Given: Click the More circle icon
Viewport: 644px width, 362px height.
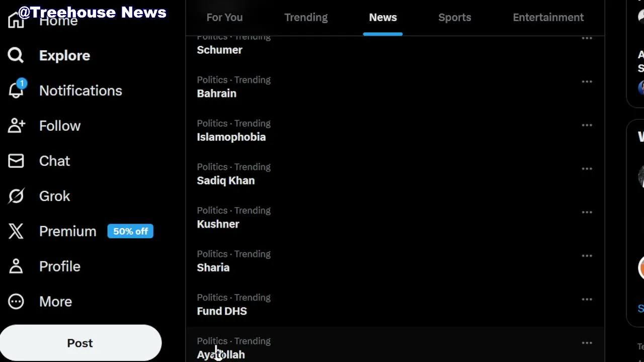Looking at the screenshot, I should pyautogui.click(x=16, y=302).
